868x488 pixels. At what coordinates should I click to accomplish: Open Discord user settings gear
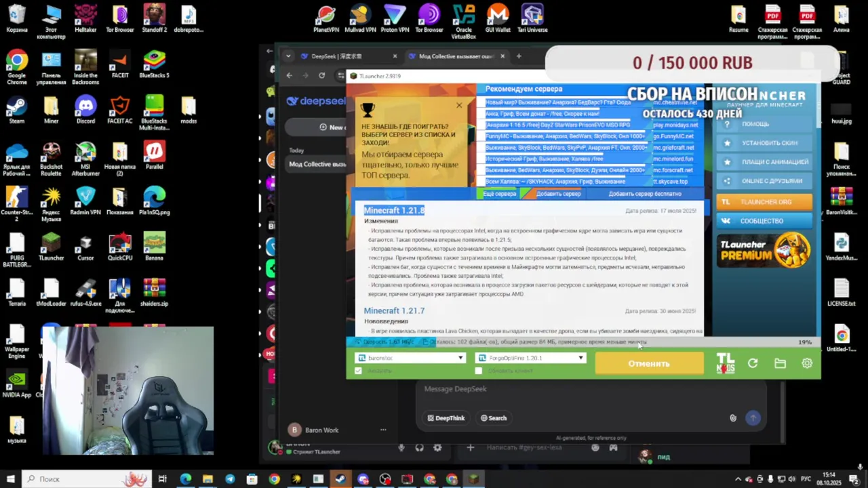pos(437,447)
